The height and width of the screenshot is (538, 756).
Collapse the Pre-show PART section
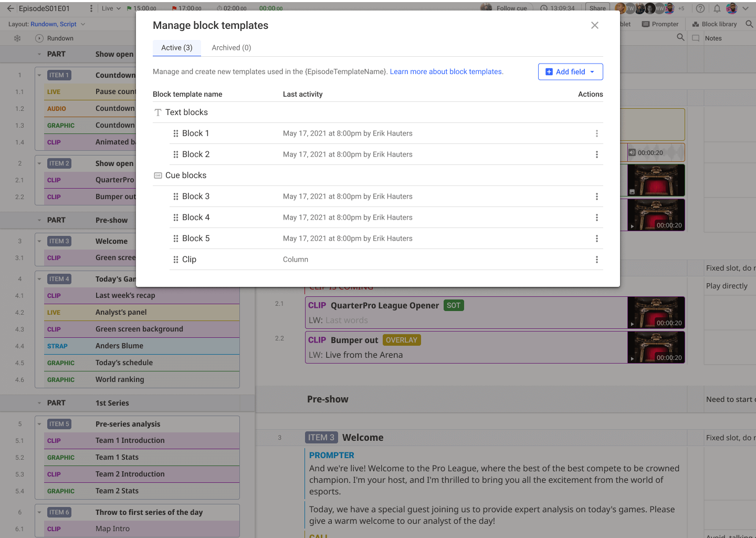tap(39, 220)
